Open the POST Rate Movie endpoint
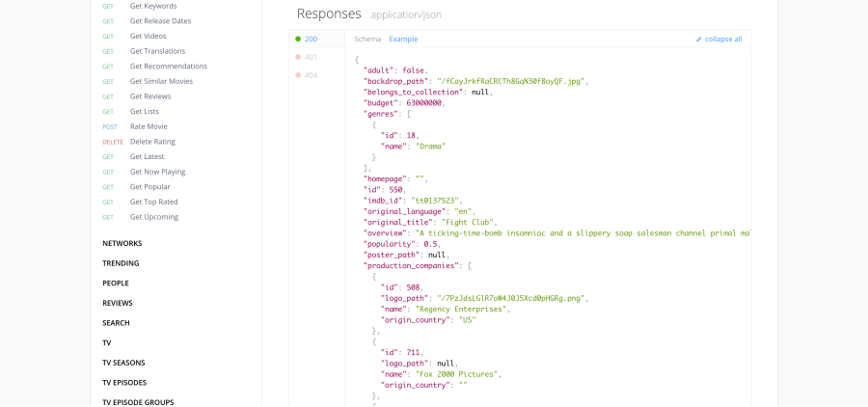 click(x=148, y=126)
